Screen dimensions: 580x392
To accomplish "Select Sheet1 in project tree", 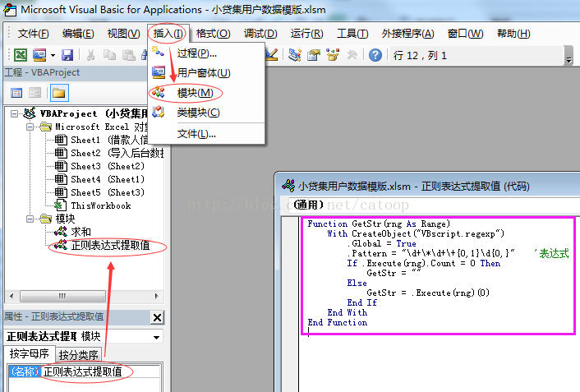I will [x=102, y=140].
